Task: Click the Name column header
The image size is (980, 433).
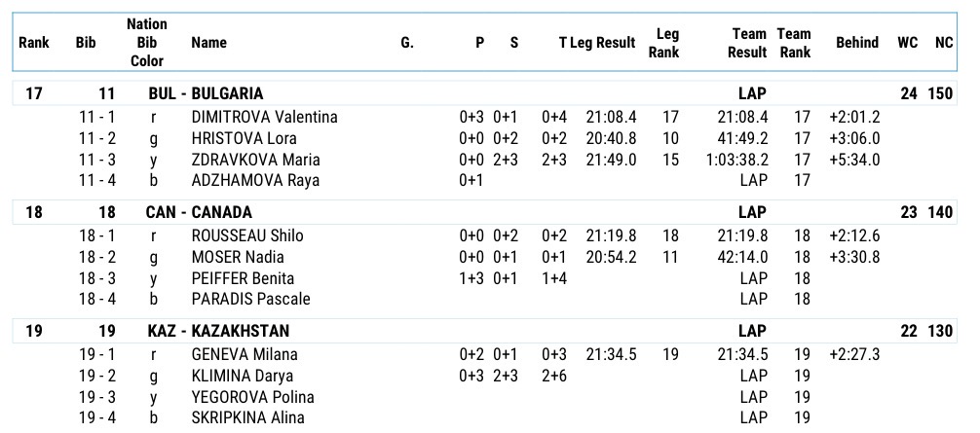Action: [209, 43]
